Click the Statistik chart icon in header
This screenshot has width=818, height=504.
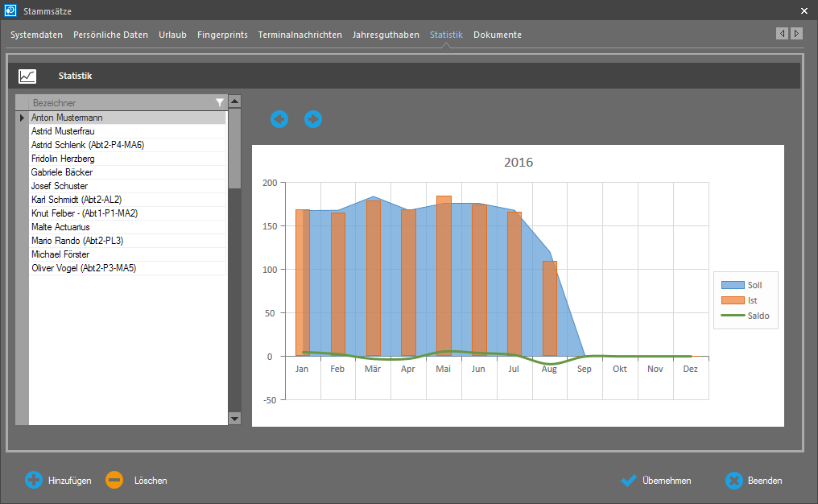point(27,76)
